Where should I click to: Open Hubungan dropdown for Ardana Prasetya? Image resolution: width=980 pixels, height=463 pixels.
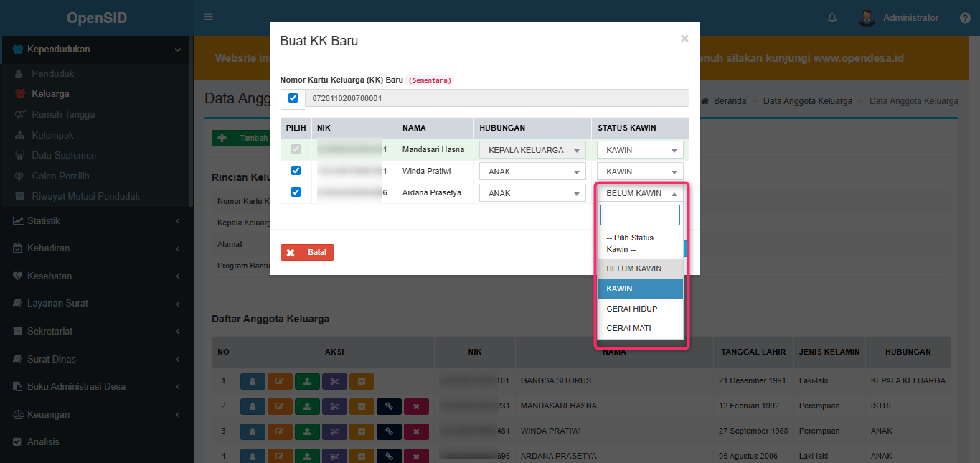532,193
